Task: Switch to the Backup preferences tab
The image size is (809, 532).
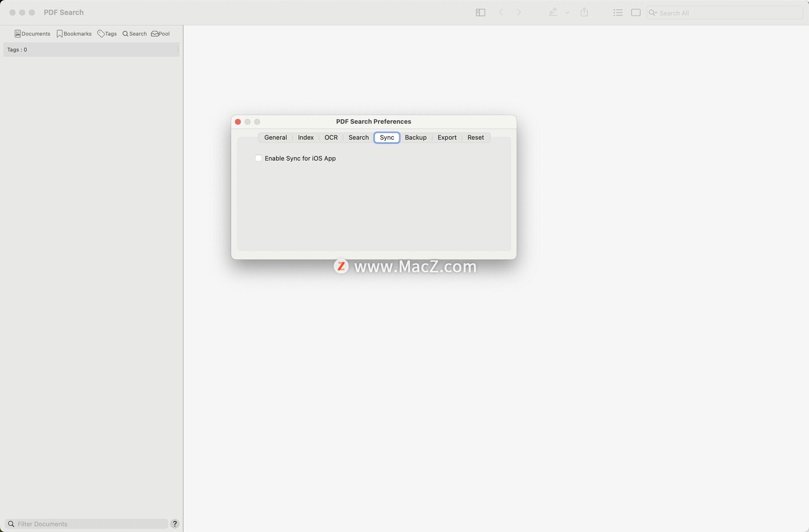Action: (x=416, y=137)
